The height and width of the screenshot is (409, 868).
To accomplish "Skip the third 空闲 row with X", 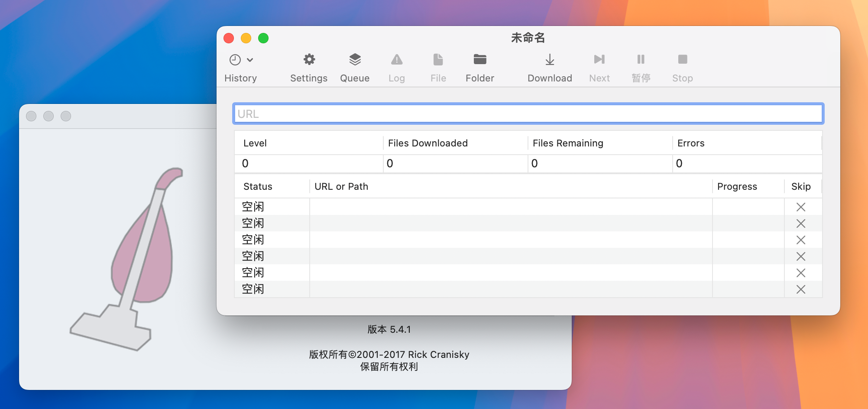I will [x=801, y=240].
